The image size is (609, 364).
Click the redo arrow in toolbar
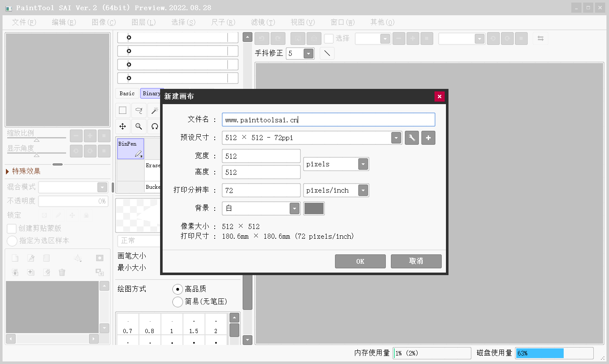278,39
